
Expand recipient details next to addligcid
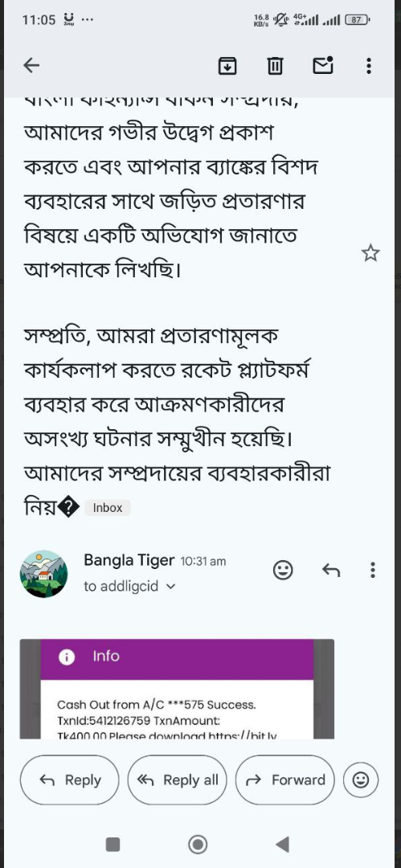click(x=170, y=586)
